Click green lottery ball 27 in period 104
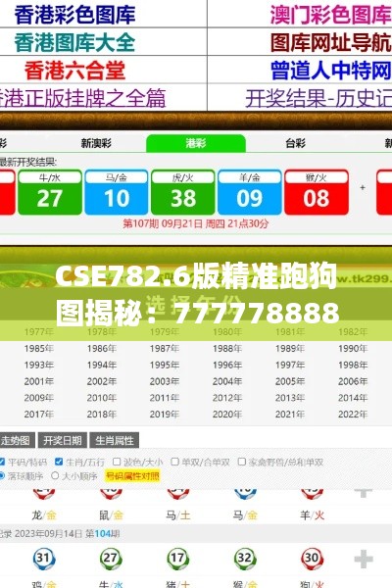The height and width of the screenshot is (588, 392). click(x=111, y=559)
